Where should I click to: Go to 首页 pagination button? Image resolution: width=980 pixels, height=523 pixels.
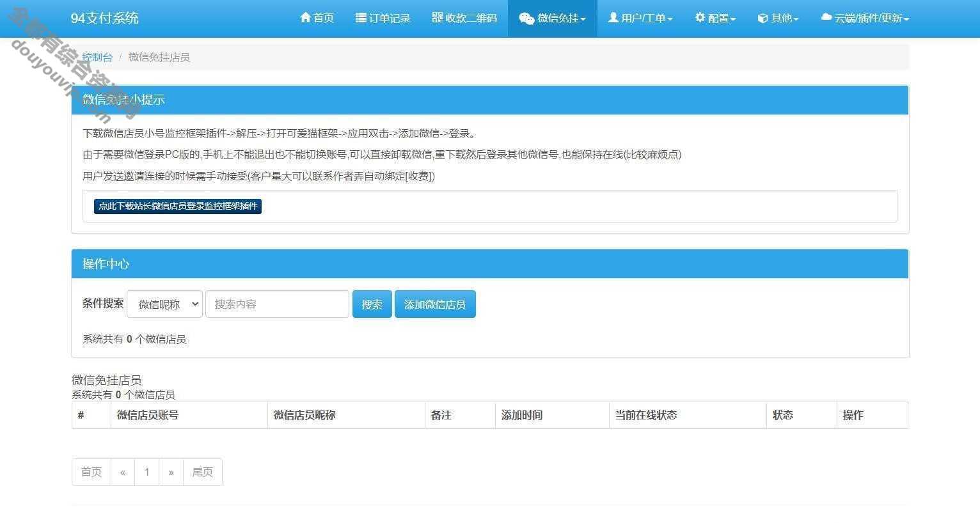click(x=91, y=472)
